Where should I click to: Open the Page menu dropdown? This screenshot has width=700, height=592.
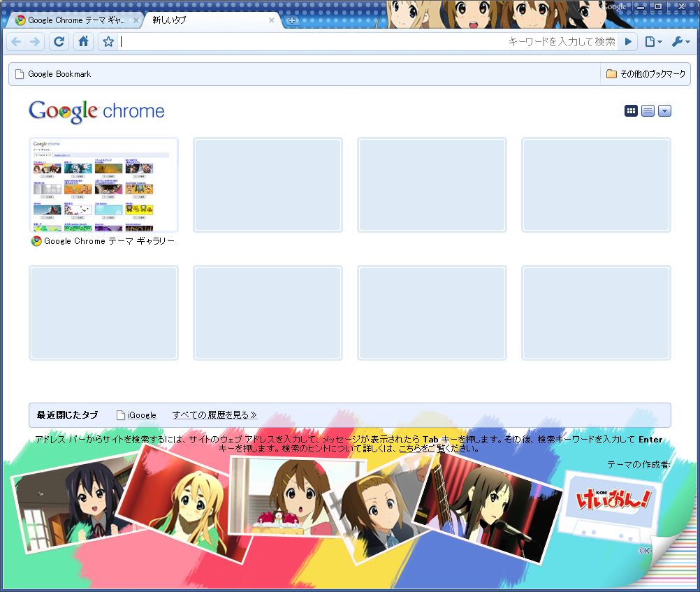653,42
